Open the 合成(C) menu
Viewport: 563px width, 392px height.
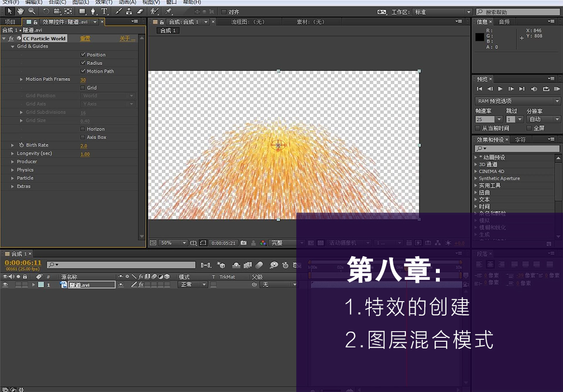pyautogui.click(x=58, y=2)
